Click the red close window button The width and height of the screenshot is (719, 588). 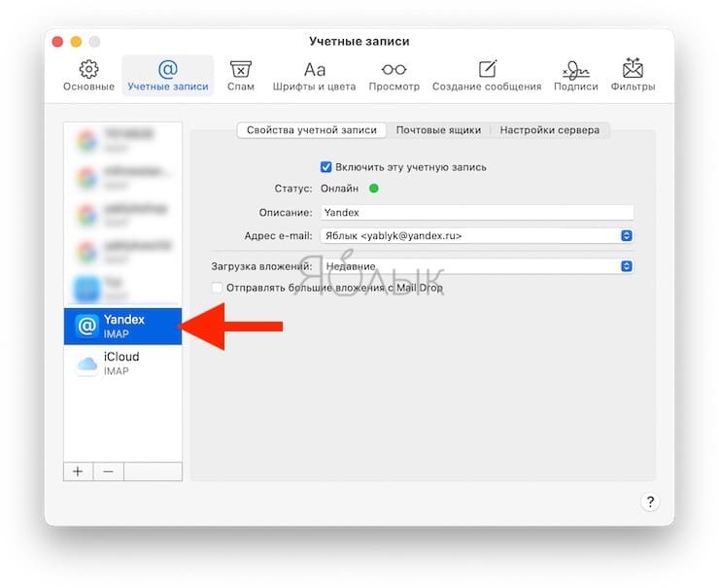(x=57, y=42)
